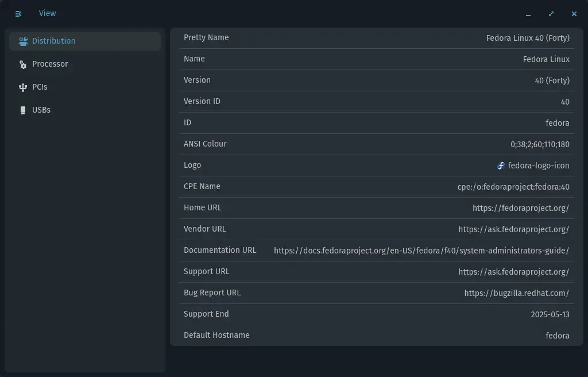Click the PCIs connector icon
Viewport: 588px width, 377px height.
(22, 87)
